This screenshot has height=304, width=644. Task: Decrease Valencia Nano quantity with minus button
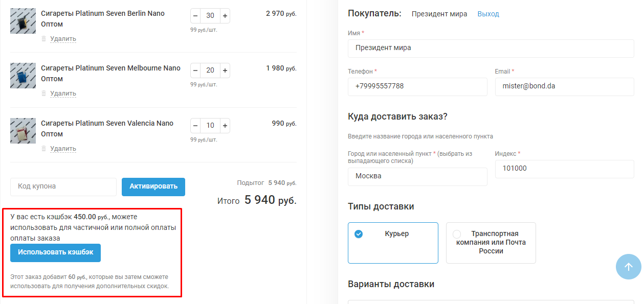click(x=195, y=126)
